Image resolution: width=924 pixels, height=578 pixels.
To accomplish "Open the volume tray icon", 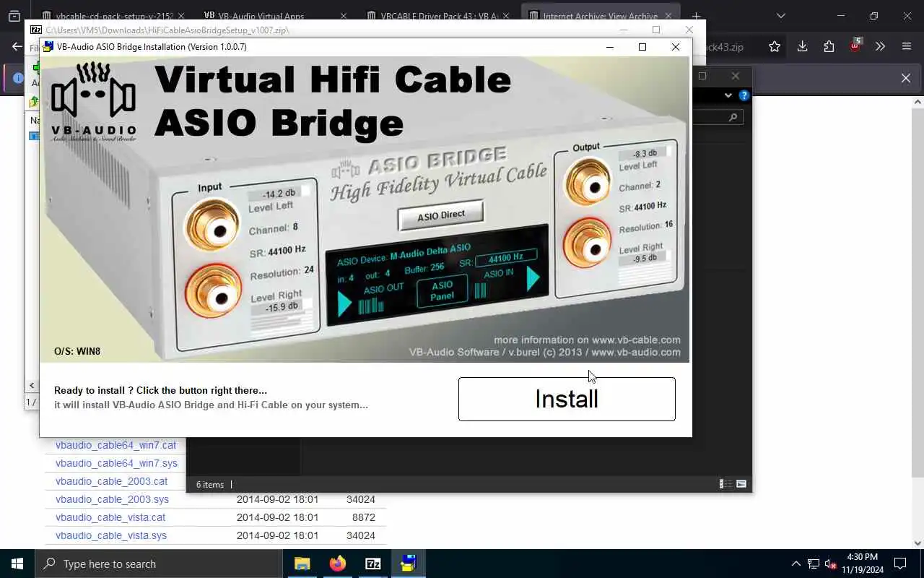I will tap(831, 564).
